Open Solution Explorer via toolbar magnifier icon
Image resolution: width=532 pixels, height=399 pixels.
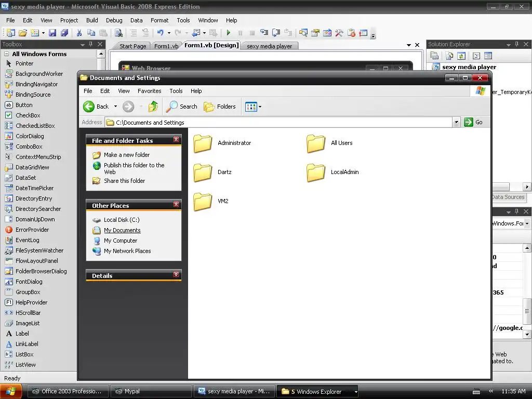[303, 33]
